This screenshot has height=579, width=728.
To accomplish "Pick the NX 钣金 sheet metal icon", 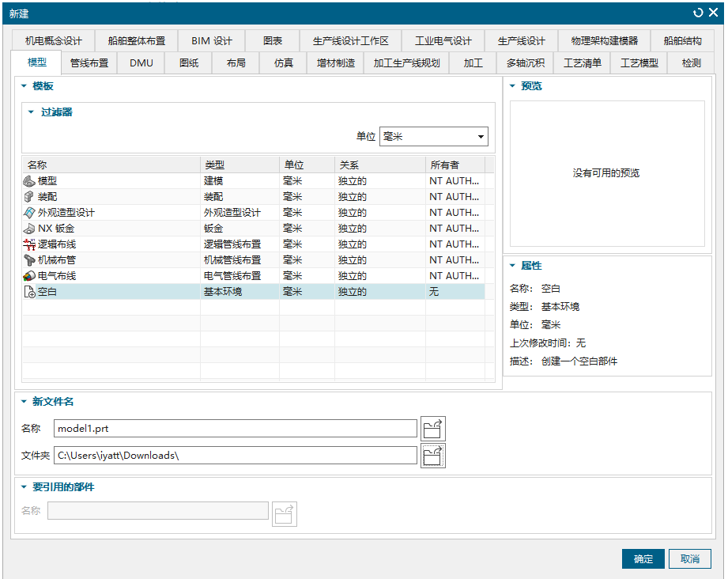I will (x=30, y=229).
